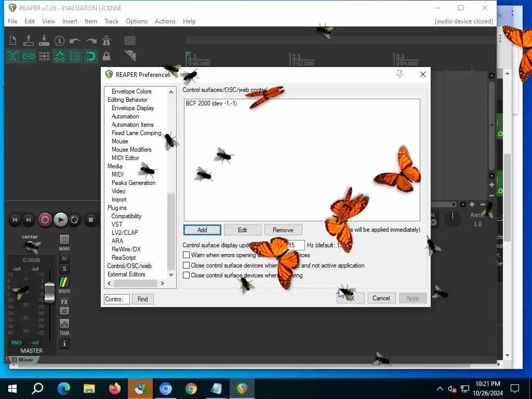Toggle Auto-crossfade toolbar icon

[x=13, y=56]
